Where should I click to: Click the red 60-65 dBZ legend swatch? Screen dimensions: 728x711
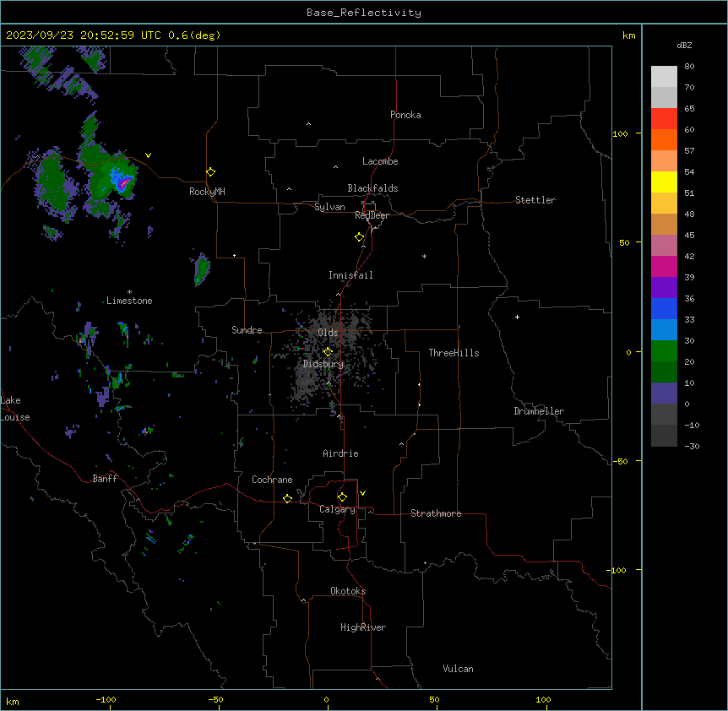(x=664, y=118)
